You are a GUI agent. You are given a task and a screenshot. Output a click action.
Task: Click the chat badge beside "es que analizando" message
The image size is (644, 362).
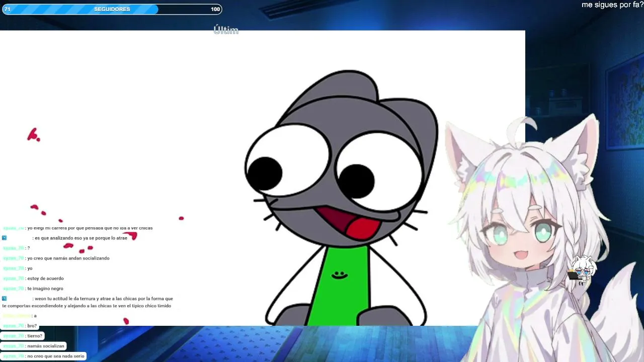click(x=4, y=238)
